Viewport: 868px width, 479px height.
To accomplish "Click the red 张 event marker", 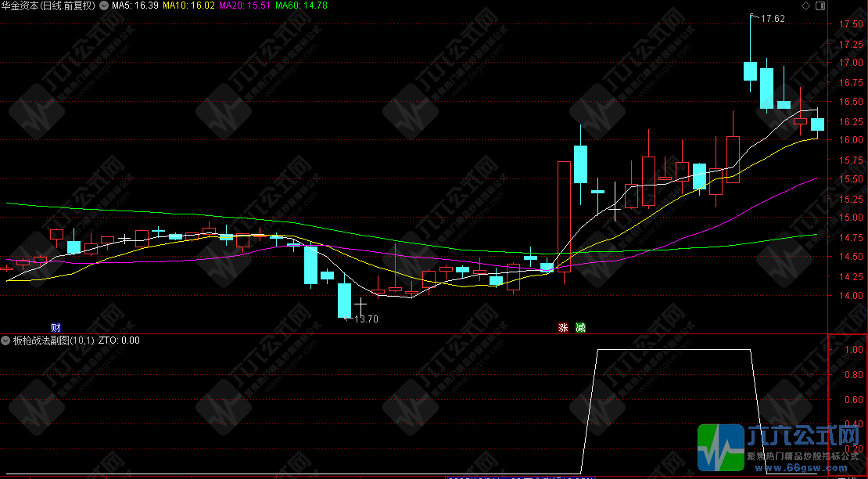I will coord(564,327).
